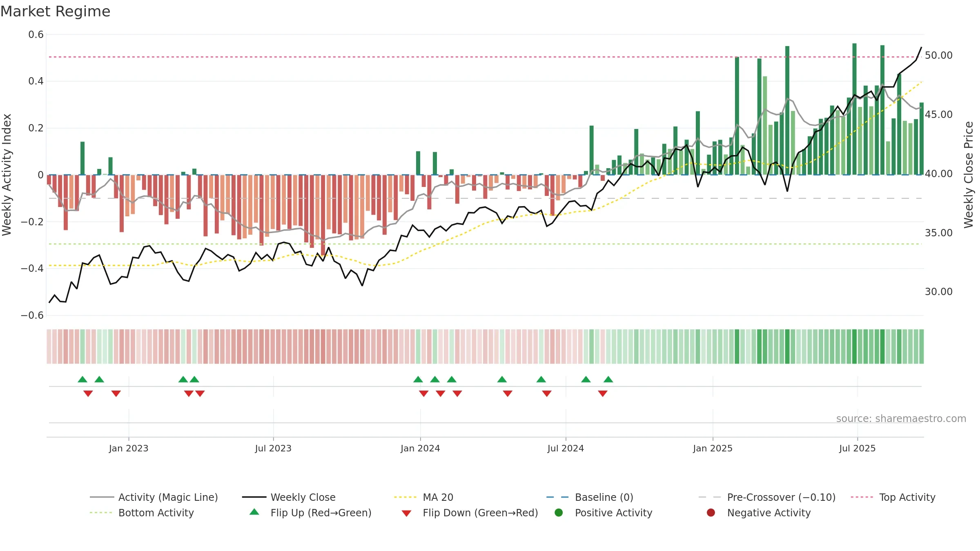Toggle Pre-Crossover (−0.10) legend entry
Viewport: 980px width, 551px height.
767,497
